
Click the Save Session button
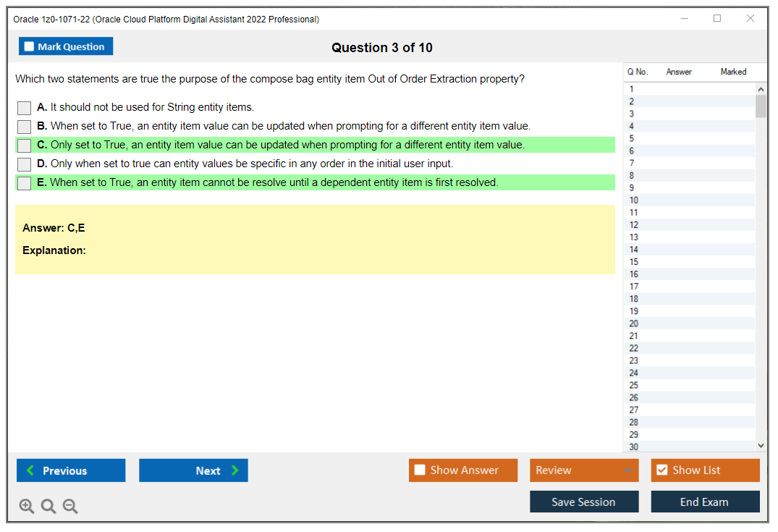[584, 502]
